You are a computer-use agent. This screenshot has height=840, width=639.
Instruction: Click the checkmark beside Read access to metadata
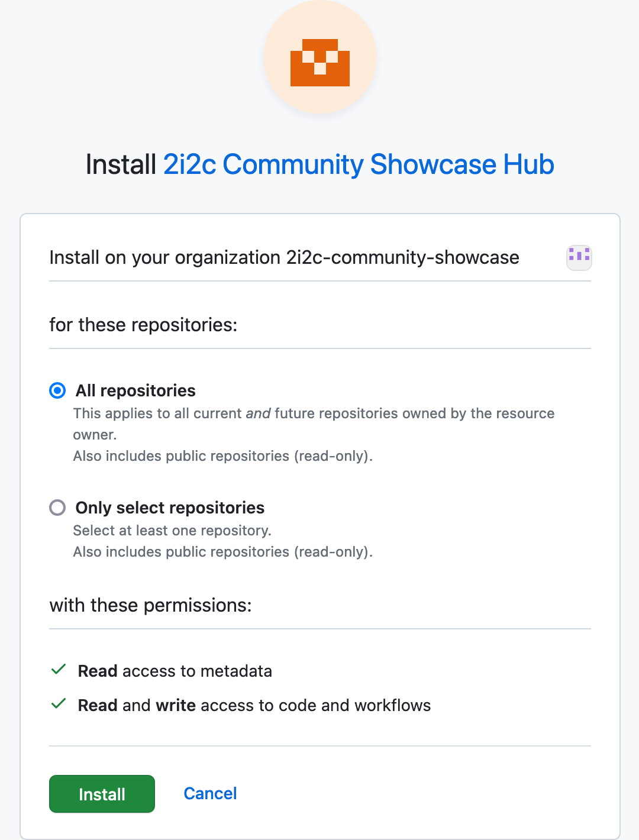(x=59, y=670)
